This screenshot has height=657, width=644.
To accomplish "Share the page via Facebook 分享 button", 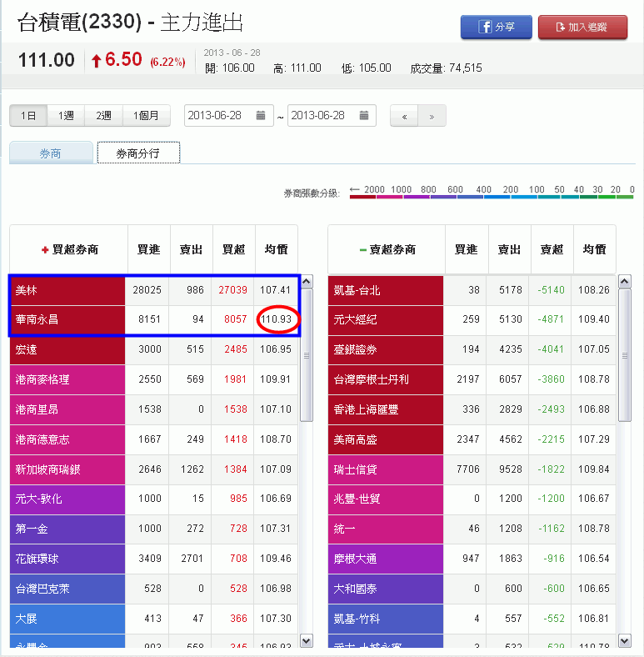I will click(497, 28).
